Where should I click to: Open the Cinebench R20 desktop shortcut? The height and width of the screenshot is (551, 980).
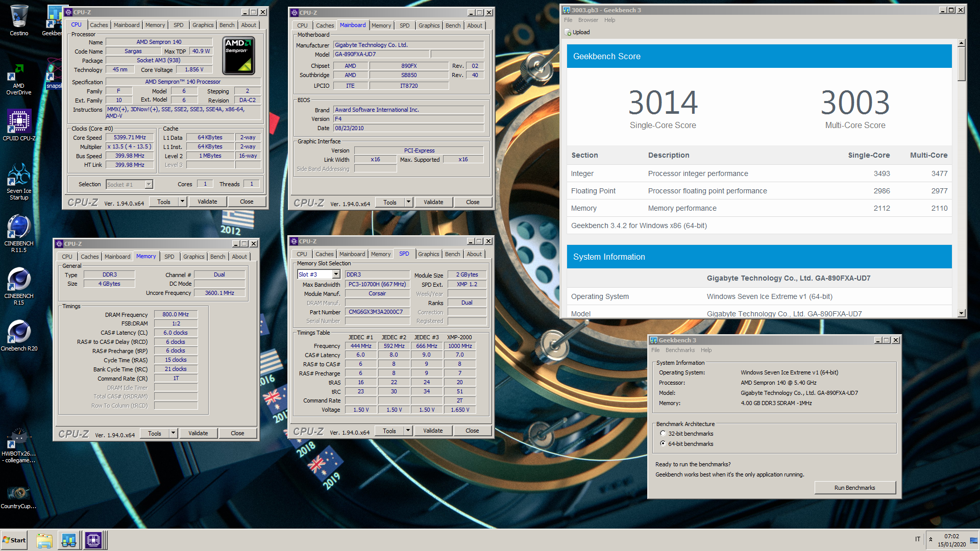click(x=19, y=336)
